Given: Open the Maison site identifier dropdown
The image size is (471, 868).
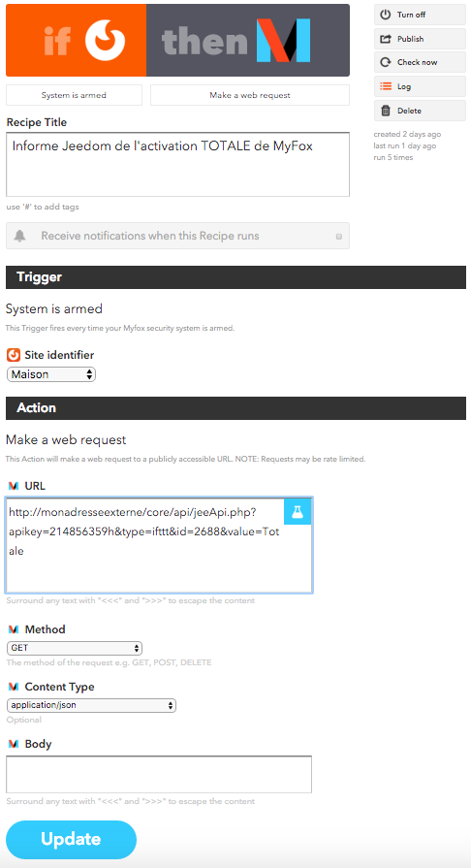Looking at the screenshot, I should pos(51,374).
